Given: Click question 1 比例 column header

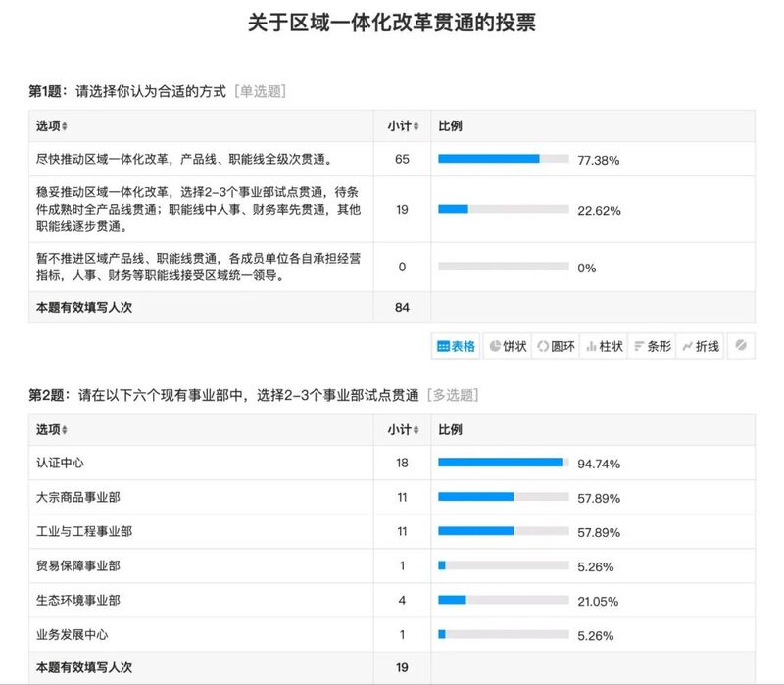Looking at the screenshot, I should [450, 126].
